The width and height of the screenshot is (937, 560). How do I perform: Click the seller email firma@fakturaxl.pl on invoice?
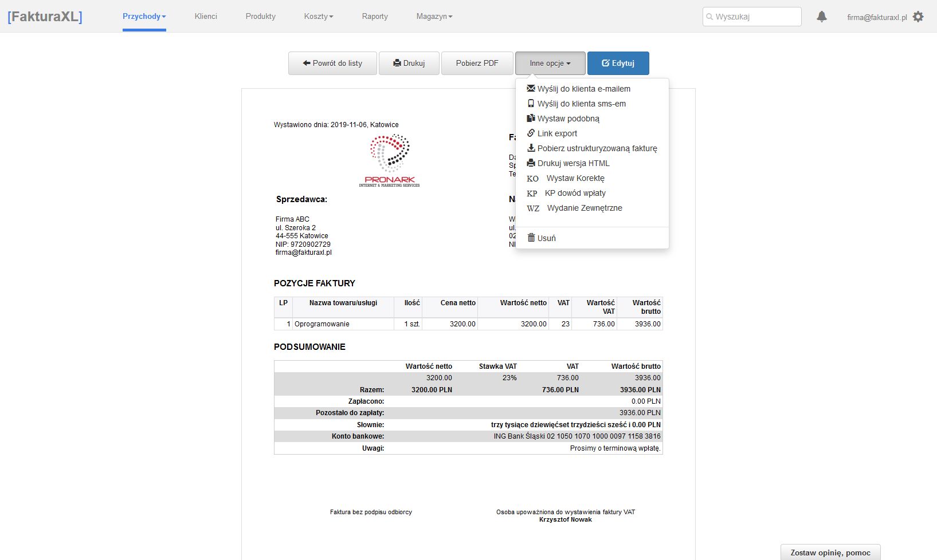pyautogui.click(x=304, y=253)
